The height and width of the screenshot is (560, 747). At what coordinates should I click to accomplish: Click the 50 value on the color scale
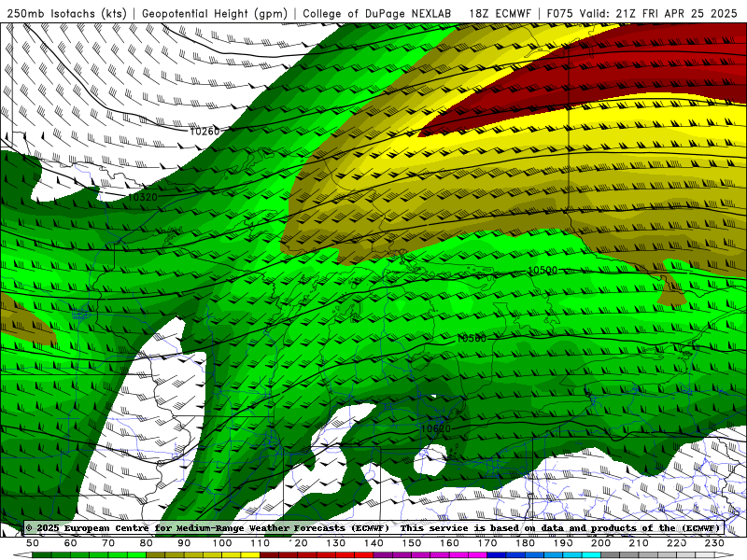tap(33, 543)
